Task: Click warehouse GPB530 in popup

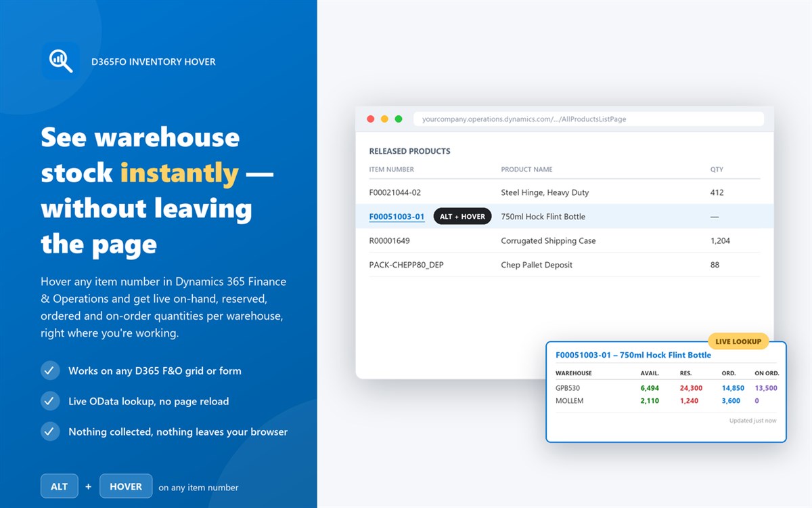Action: point(568,388)
